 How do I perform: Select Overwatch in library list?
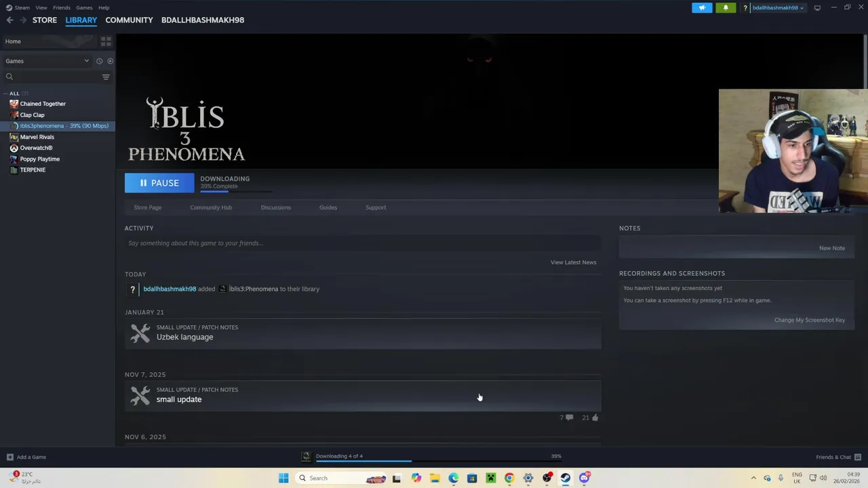36,148
